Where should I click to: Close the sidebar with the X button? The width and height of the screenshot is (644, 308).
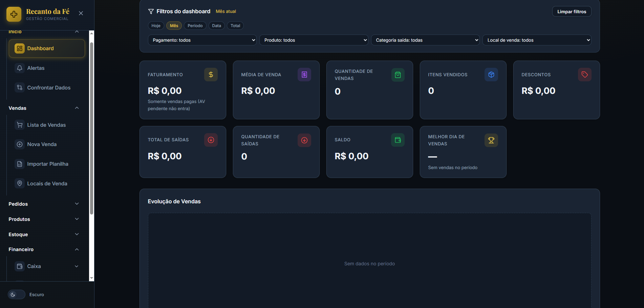click(x=81, y=13)
